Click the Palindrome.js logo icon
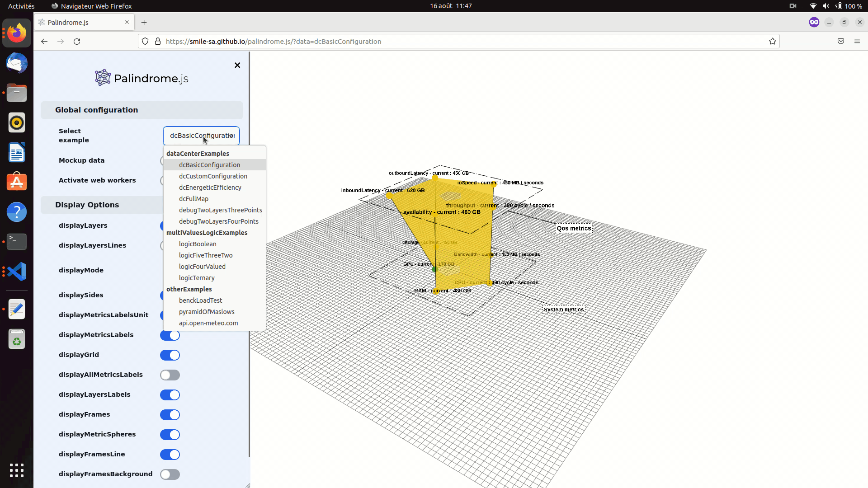 103,78
